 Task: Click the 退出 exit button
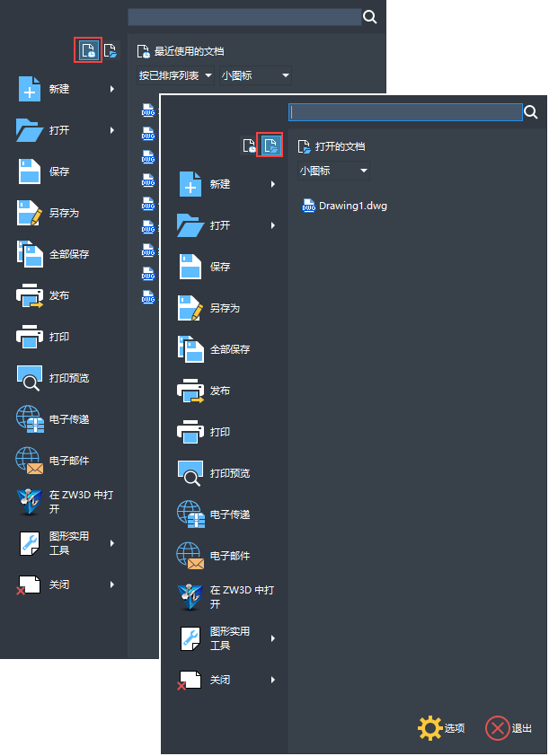click(x=509, y=728)
